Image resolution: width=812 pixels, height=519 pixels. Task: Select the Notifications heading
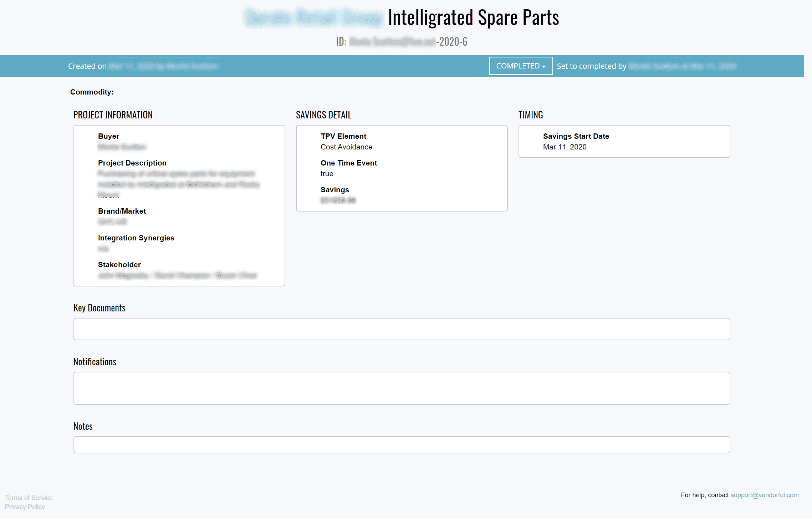(95, 362)
